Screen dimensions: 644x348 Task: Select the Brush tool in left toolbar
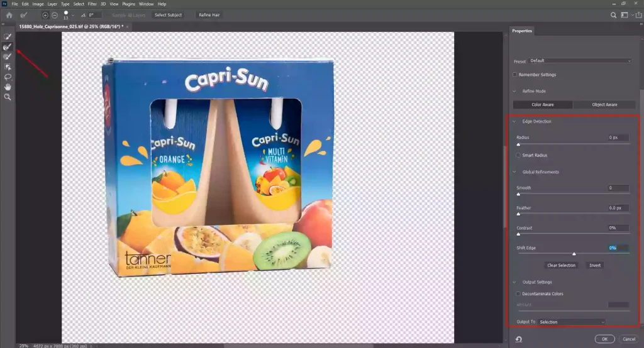click(x=8, y=57)
